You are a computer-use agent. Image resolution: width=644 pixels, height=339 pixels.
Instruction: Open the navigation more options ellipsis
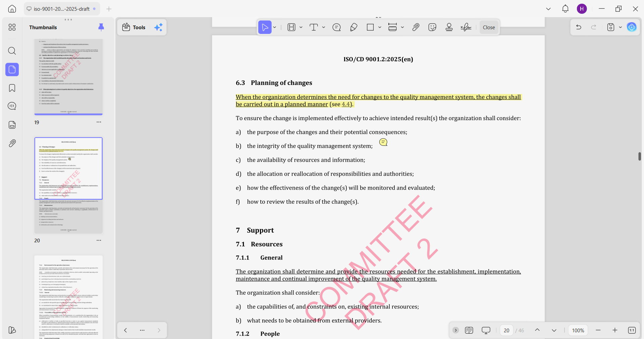coord(142,330)
